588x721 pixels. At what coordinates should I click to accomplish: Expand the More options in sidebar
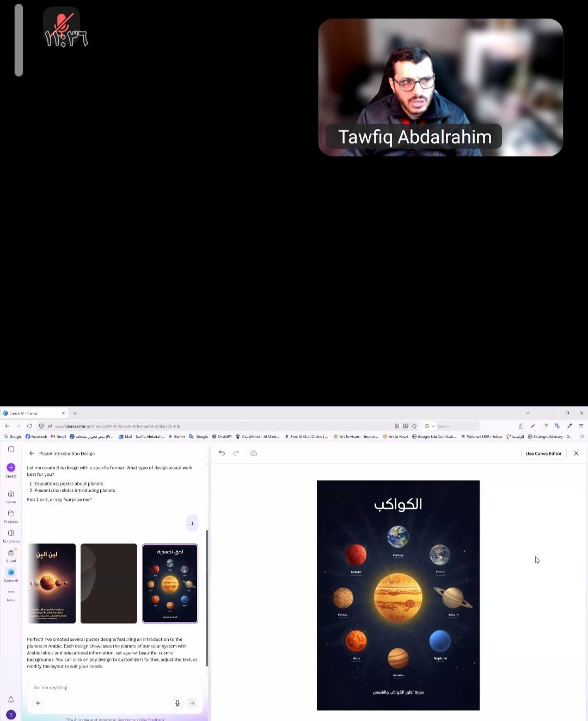[x=11, y=592]
